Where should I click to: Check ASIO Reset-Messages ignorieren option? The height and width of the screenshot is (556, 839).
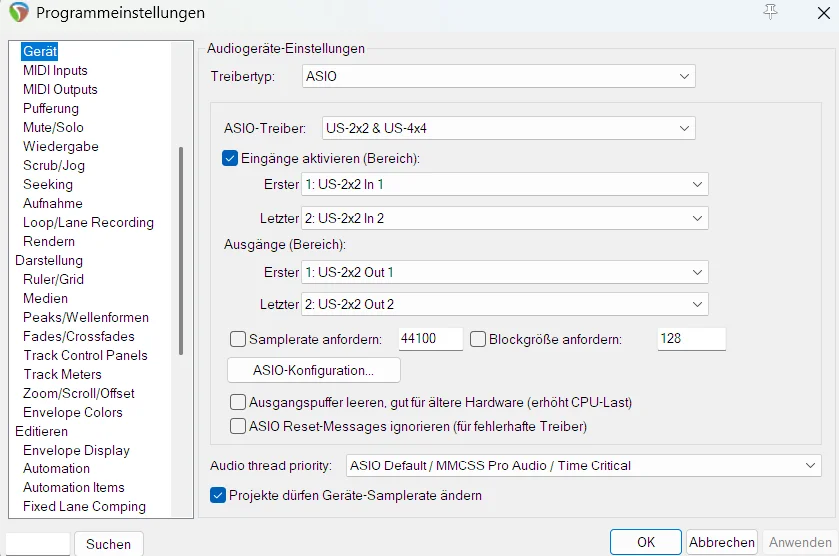tap(238, 426)
